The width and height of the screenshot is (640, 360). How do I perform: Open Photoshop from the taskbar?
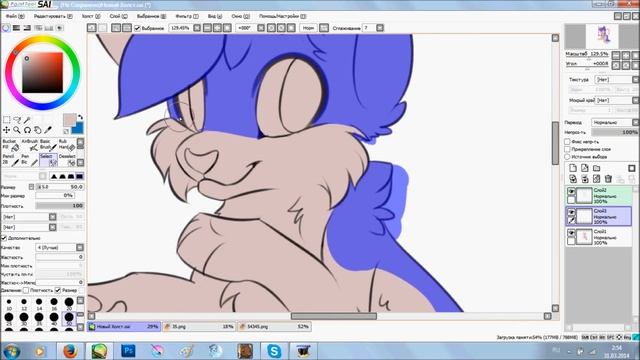pos(128,351)
